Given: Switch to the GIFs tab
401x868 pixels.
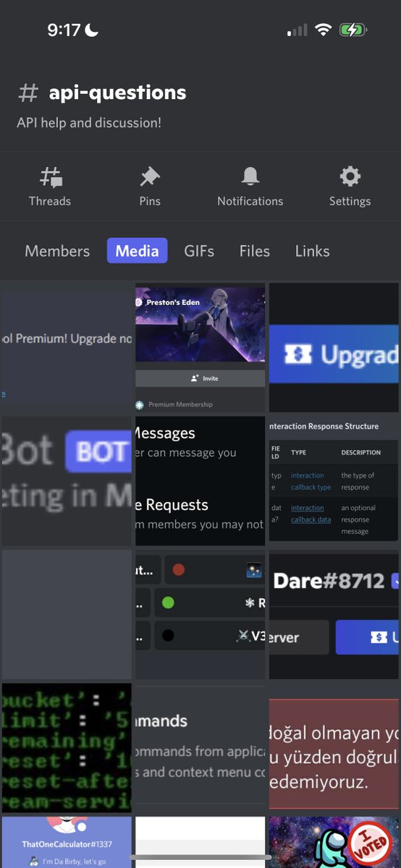Looking at the screenshot, I should point(199,251).
